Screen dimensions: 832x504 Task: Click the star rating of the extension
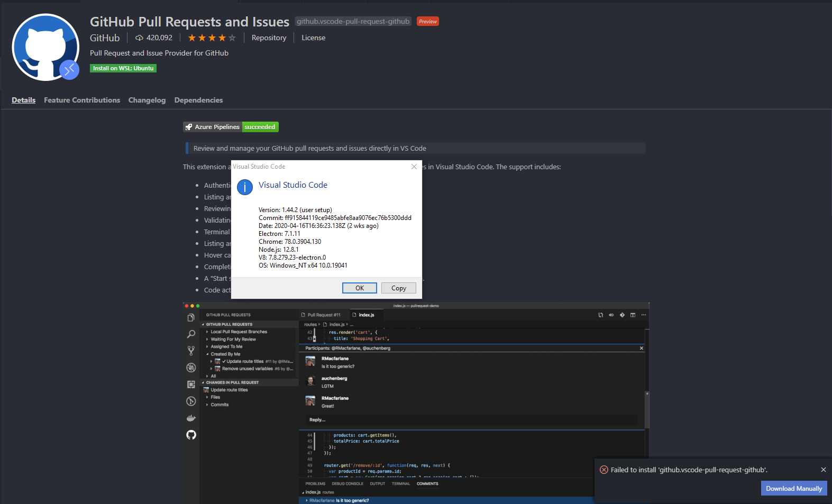pyautogui.click(x=212, y=38)
